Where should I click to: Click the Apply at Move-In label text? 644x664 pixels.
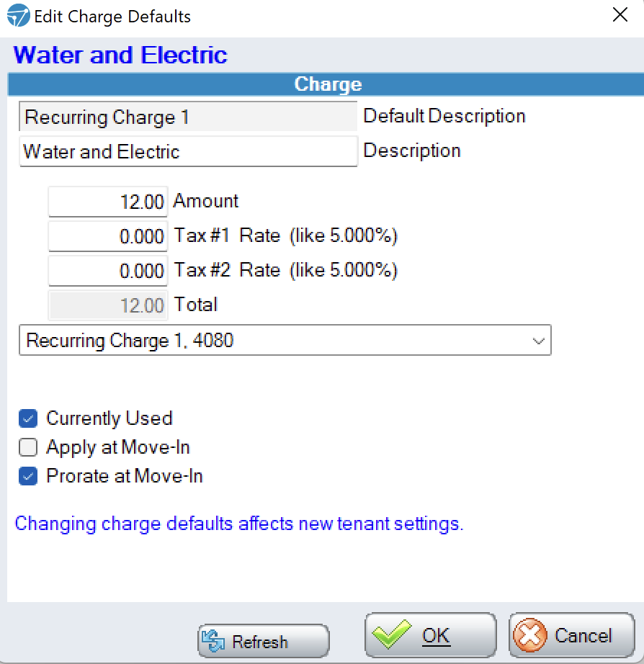tap(118, 448)
